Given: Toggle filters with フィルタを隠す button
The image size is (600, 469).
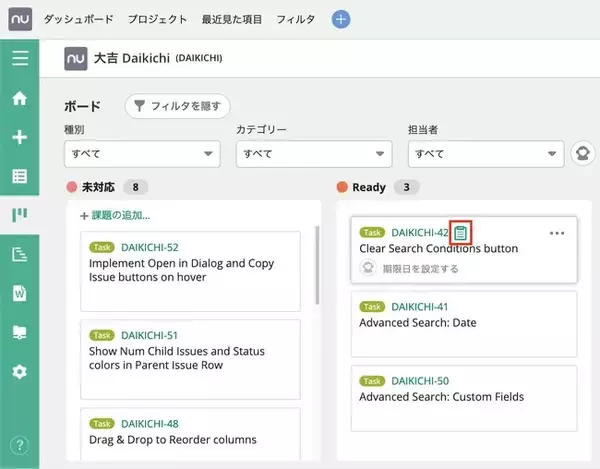Looking at the screenshot, I should 178,105.
